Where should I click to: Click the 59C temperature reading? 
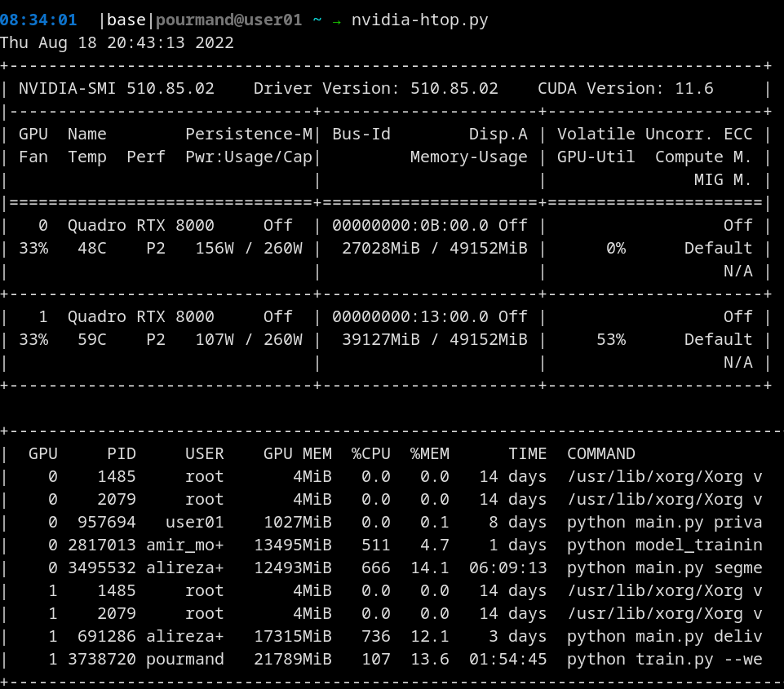tap(92, 340)
